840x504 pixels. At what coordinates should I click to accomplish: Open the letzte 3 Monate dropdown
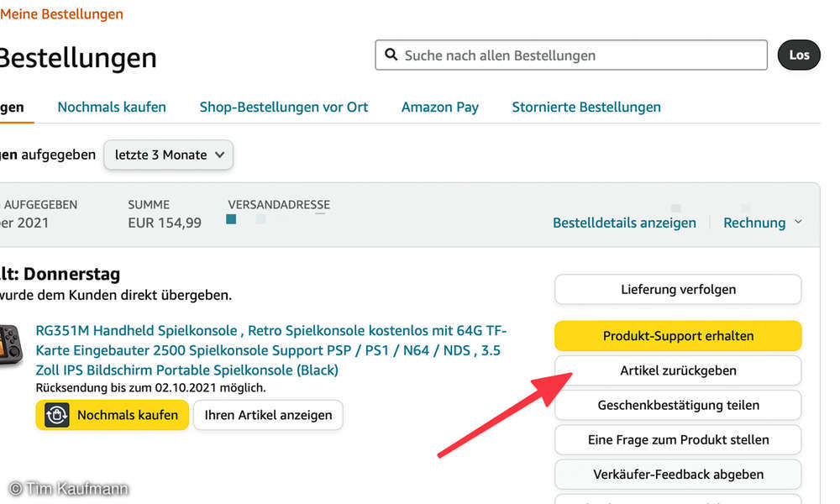click(x=167, y=155)
